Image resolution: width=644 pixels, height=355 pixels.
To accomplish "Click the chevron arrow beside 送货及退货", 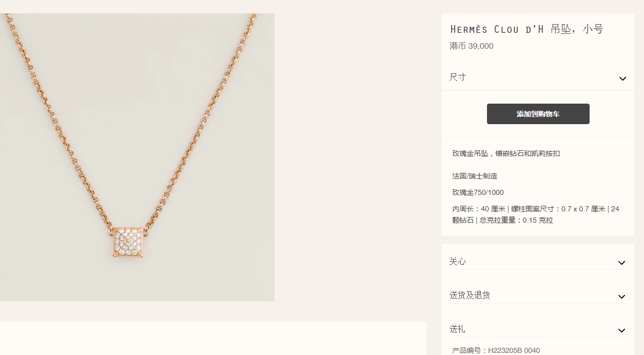I will [x=621, y=297].
